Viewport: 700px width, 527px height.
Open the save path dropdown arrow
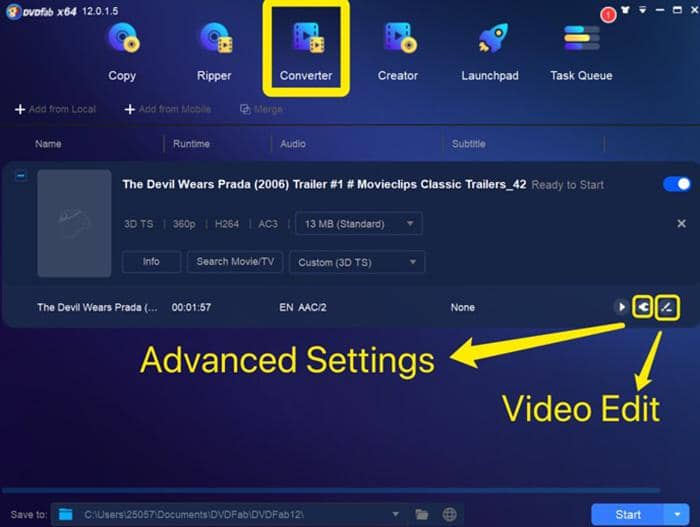click(x=396, y=514)
